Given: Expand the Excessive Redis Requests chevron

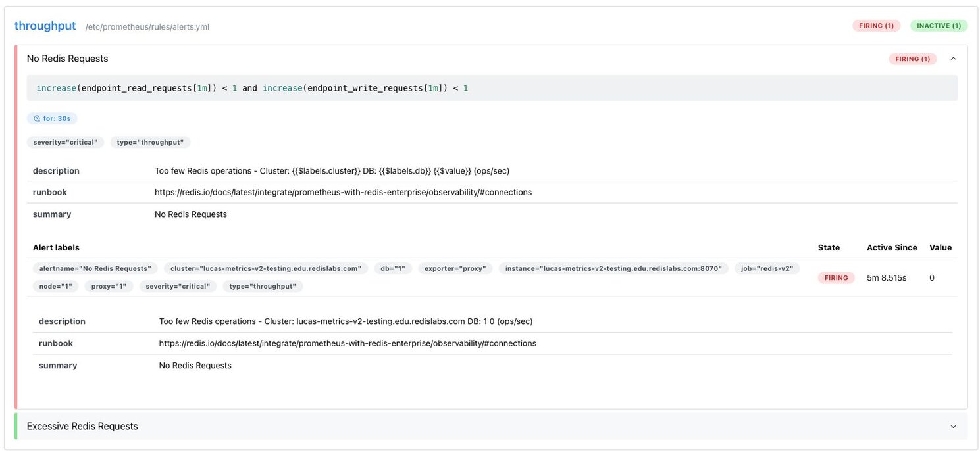Looking at the screenshot, I should pos(953,427).
